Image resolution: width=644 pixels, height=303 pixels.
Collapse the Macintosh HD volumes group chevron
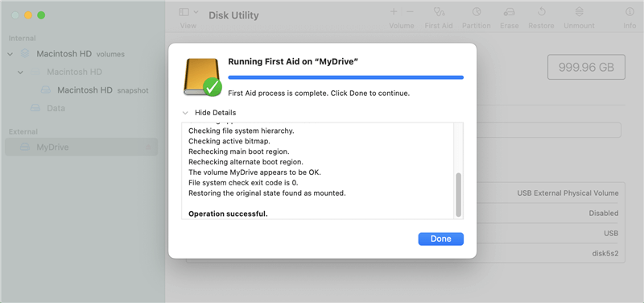click(10, 54)
